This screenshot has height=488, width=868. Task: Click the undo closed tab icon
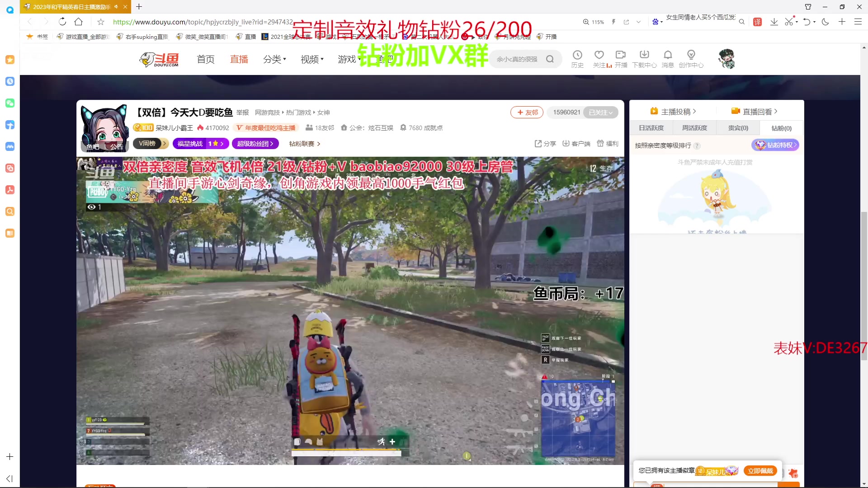coord(807,22)
